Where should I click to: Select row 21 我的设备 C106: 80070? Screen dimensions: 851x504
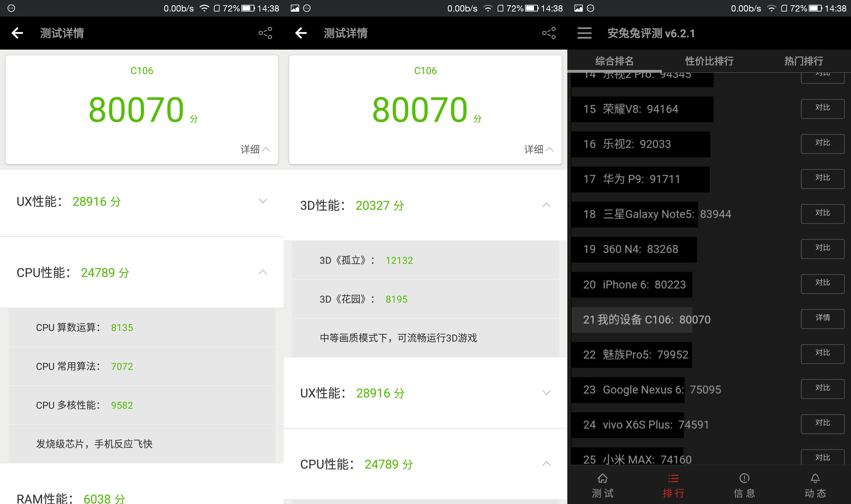(641, 319)
